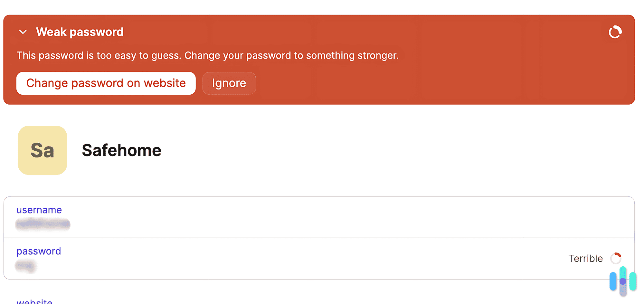
Task: Open the website field label
Action: [x=34, y=301]
